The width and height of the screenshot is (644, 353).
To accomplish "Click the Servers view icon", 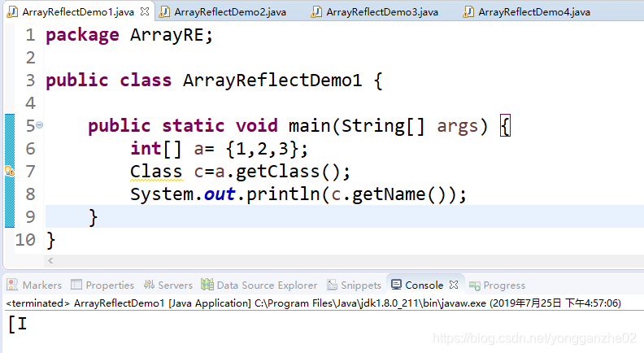I will click(149, 285).
